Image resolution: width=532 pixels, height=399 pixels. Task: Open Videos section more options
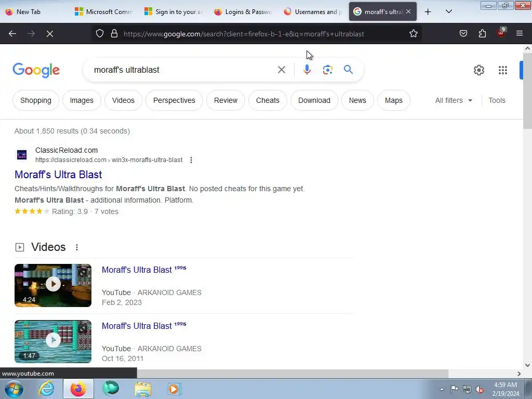77,247
